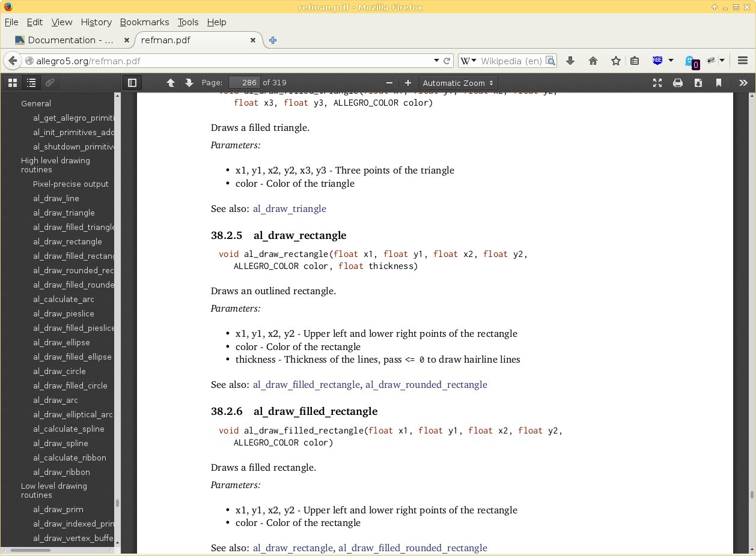This screenshot has height=556, width=756.
Task: Open the History menu
Action: pyautogui.click(x=96, y=22)
